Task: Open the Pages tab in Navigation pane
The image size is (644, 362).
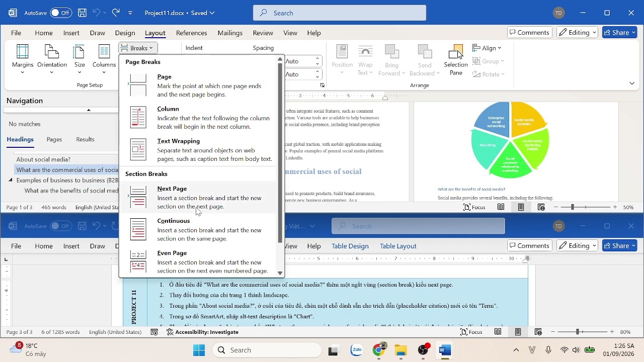Action: [x=54, y=139]
